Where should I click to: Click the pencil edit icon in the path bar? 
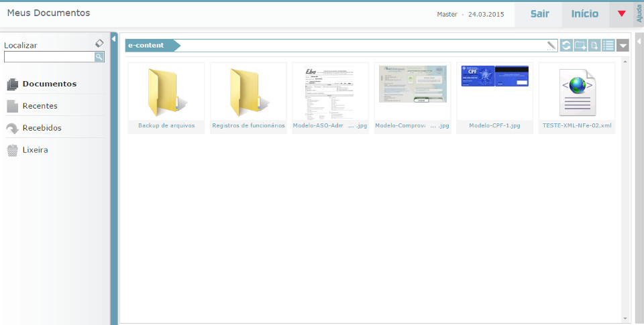click(551, 46)
